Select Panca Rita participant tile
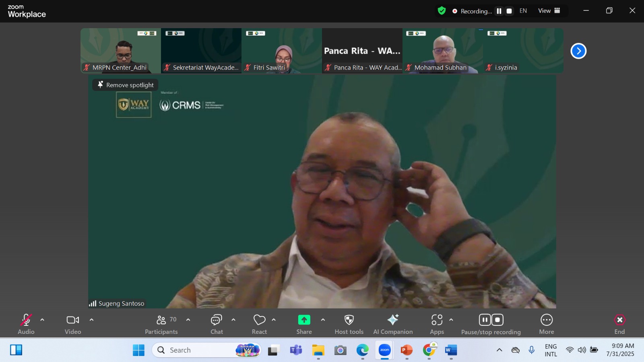This screenshot has height=362, width=644. (362, 51)
